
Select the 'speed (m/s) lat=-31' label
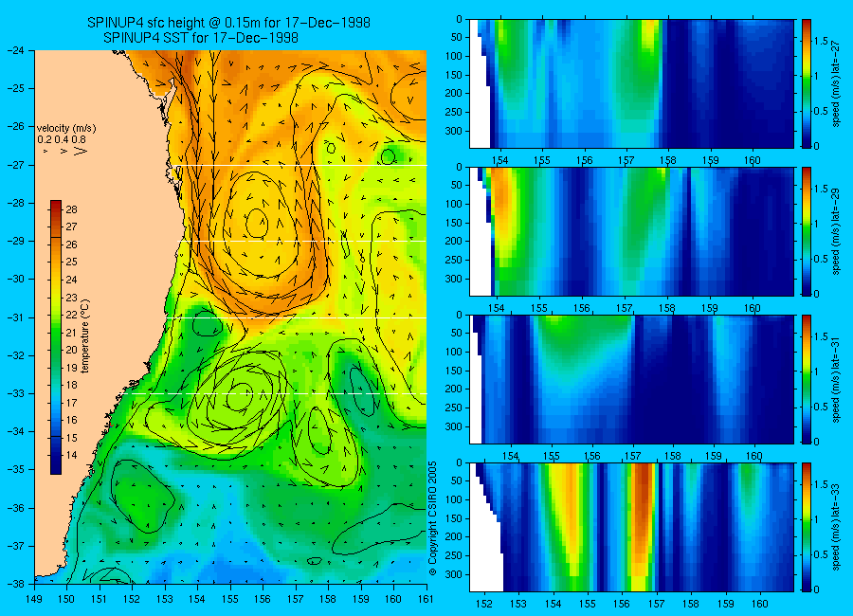(837, 379)
